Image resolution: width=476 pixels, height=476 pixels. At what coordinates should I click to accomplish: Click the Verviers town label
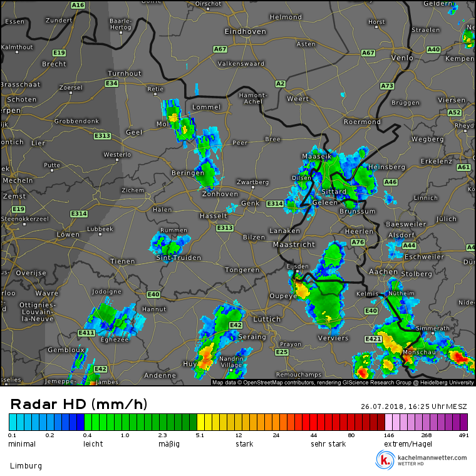[x=333, y=338]
